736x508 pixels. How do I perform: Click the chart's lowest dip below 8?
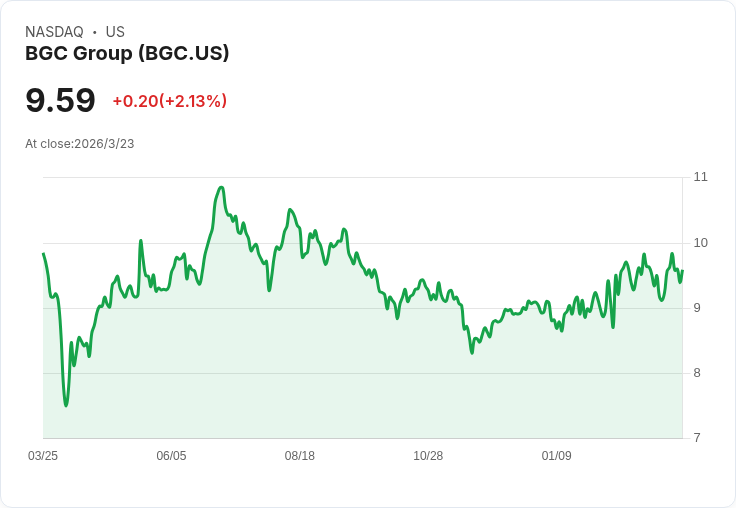[66, 405]
